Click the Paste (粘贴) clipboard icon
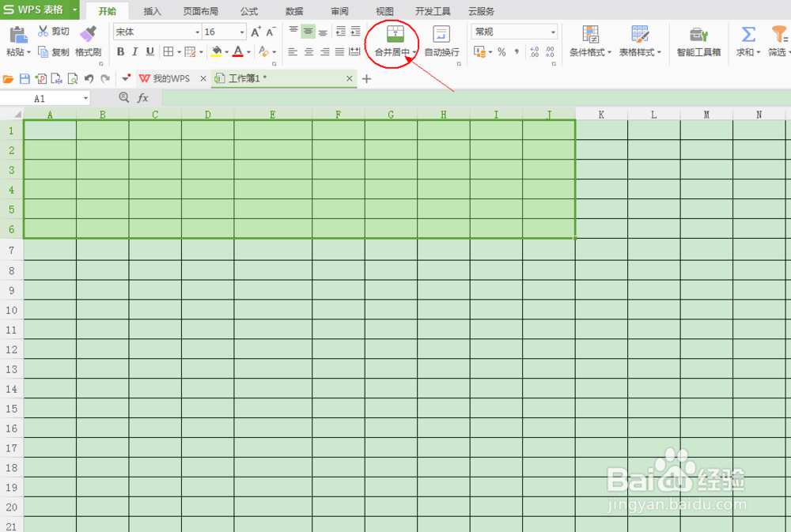The height and width of the screenshot is (532, 791). coord(17,35)
